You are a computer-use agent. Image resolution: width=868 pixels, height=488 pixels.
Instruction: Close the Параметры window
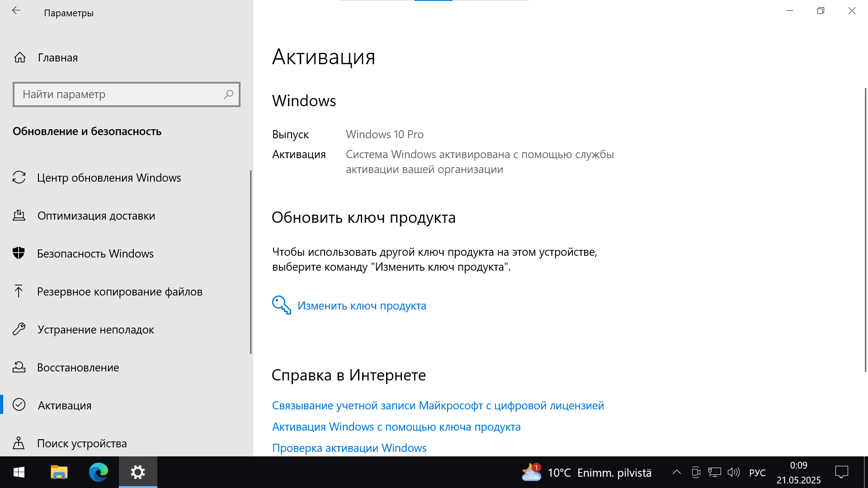point(852,10)
